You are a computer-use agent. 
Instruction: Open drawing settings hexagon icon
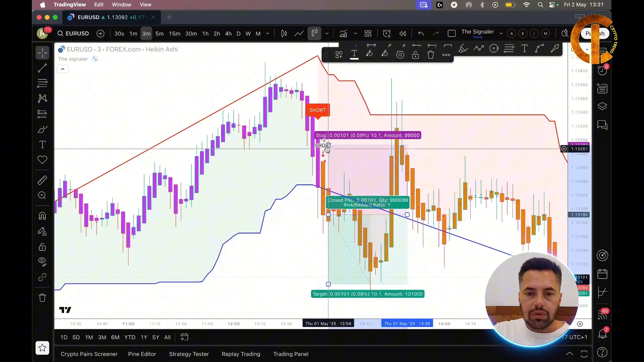400,55
